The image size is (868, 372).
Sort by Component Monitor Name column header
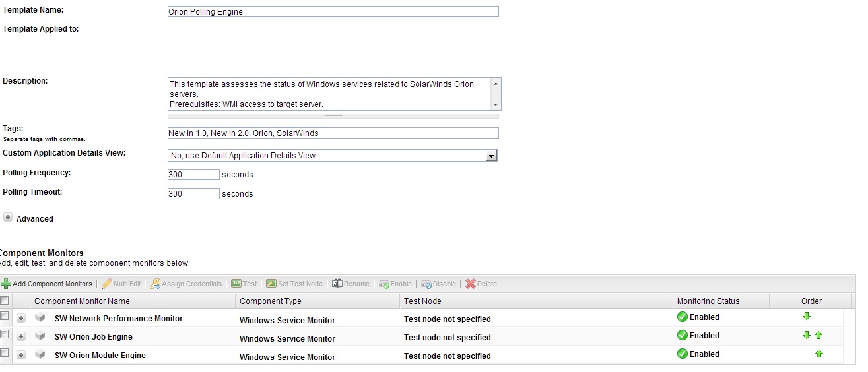[132, 301]
